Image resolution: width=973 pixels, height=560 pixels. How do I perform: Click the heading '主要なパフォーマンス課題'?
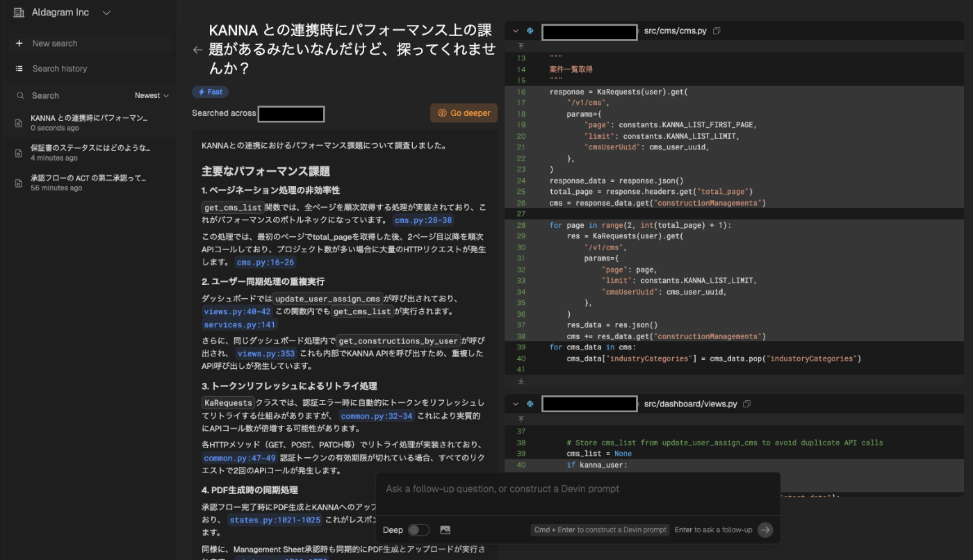tap(265, 171)
